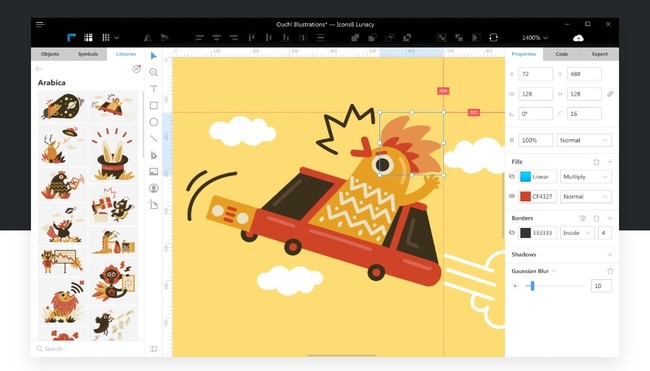Go back from the Arabica library
Viewport: 650px width, 371px height.
pyautogui.click(x=39, y=69)
